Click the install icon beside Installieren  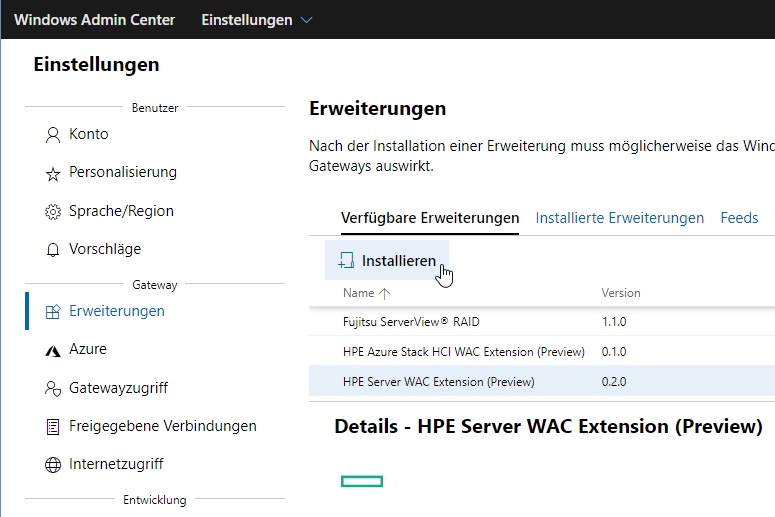pyautogui.click(x=346, y=260)
